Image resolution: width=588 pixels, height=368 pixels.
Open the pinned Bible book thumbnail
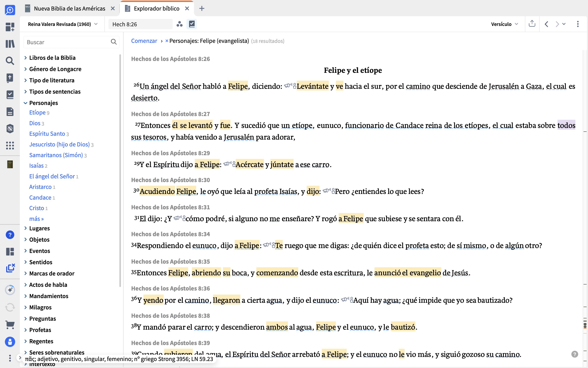[10, 164]
